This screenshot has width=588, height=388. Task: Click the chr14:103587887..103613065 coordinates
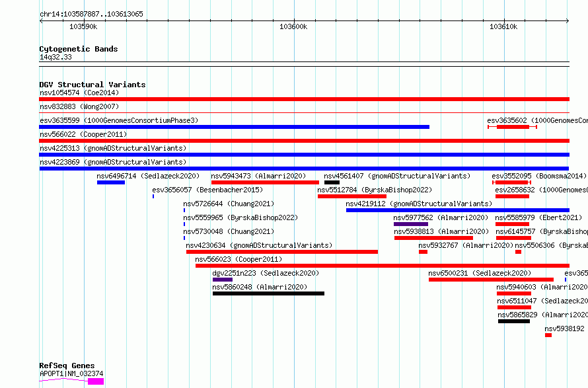(91, 15)
